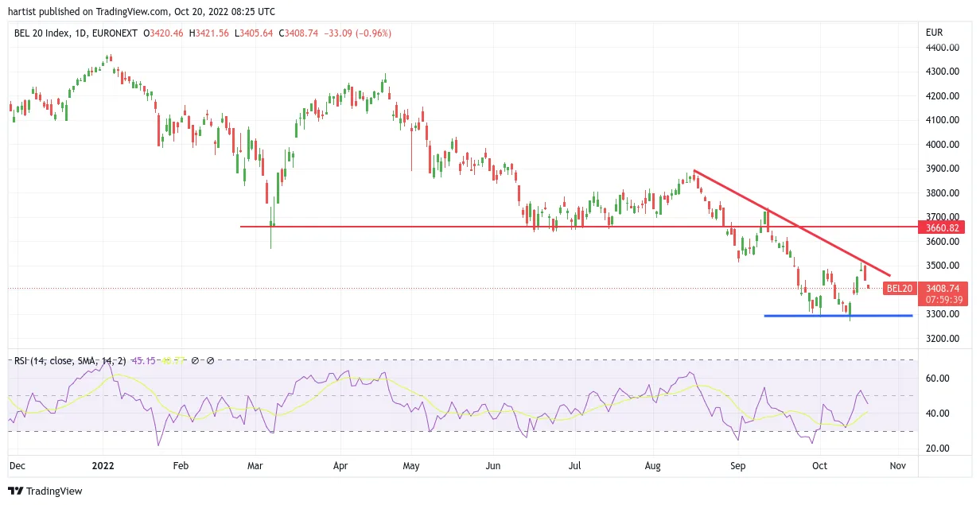Image resolution: width=980 pixels, height=505 pixels.
Task: Click the second empty-value symbol in the RSI legend
Action: coord(210,360)
